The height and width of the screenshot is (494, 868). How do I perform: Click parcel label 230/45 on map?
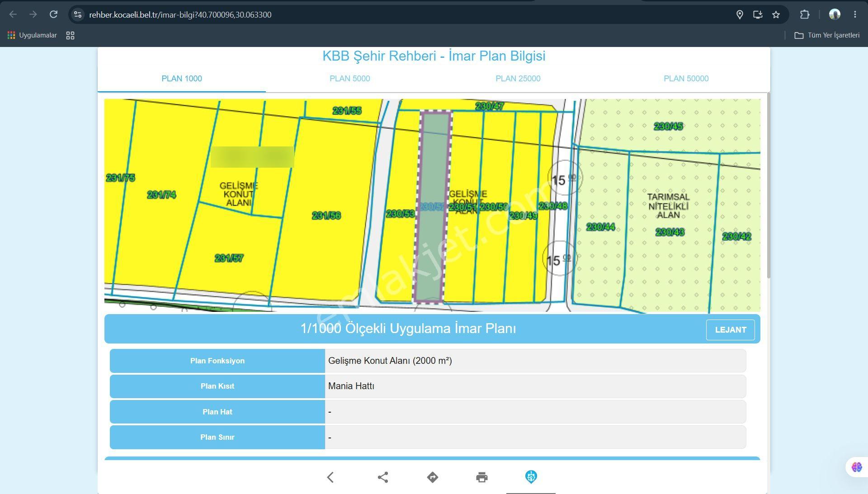(x=668, y=126)
